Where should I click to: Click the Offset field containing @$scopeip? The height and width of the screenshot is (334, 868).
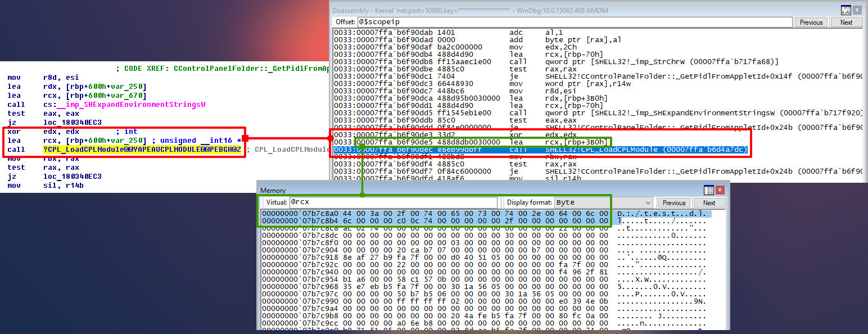573,22
